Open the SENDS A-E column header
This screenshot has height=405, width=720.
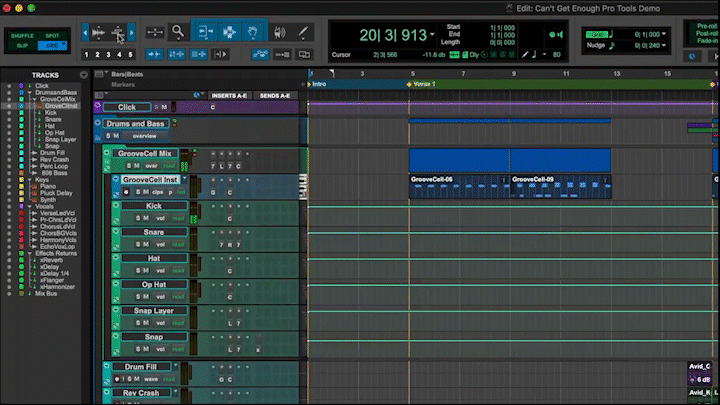click(x=275, y=95)
